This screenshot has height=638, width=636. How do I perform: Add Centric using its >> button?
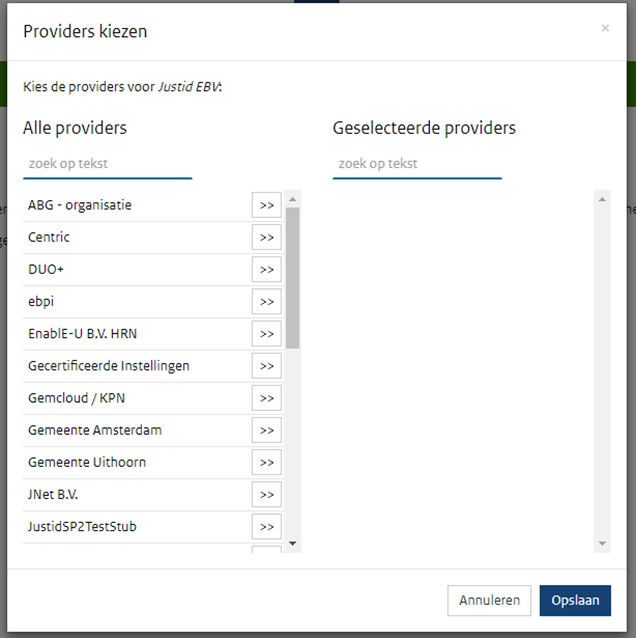coord(267,237)
